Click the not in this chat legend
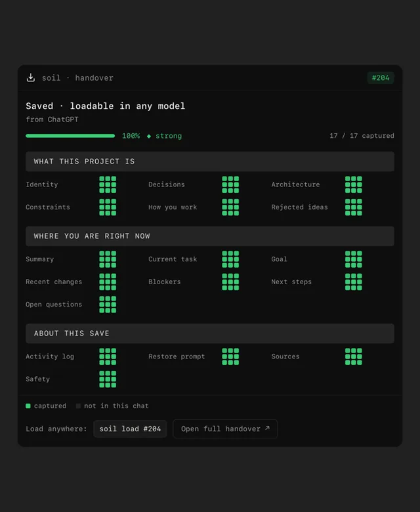This screenshot has height=512, width=420. [112, 406]
